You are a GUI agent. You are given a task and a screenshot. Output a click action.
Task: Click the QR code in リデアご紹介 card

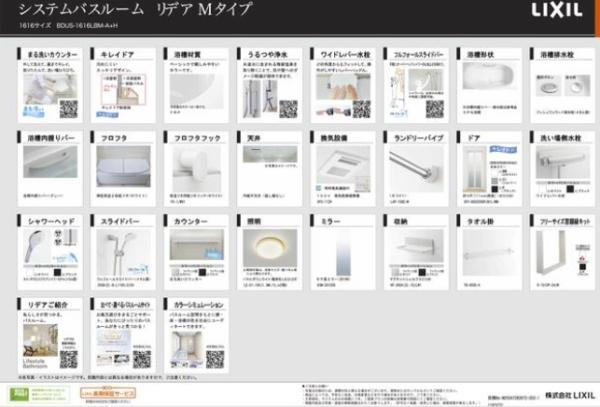click(68, 360)
